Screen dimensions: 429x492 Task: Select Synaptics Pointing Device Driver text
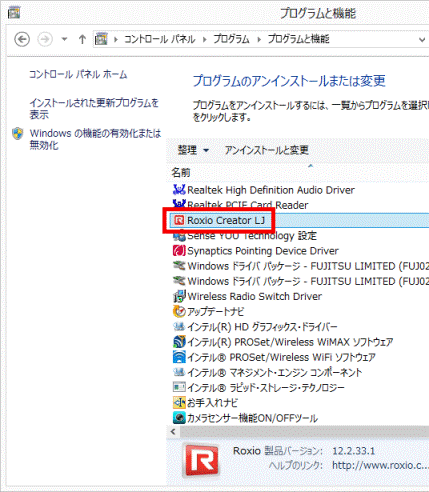click(263, 251)
